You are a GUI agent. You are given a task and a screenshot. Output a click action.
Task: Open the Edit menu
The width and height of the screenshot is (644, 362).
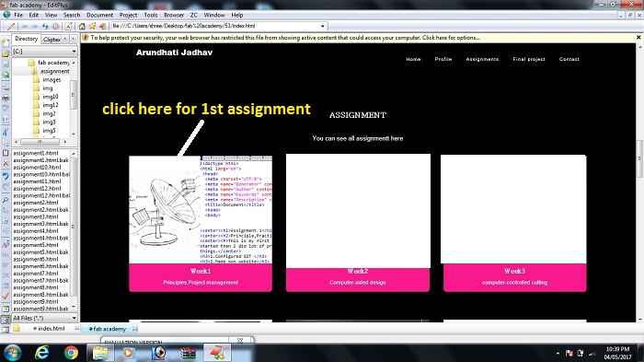34,15
